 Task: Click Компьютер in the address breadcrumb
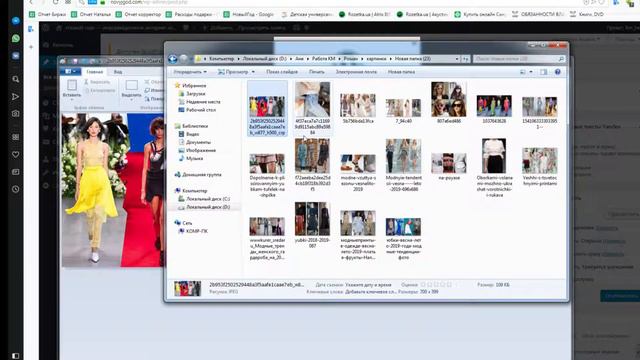(x=222, y=59)
